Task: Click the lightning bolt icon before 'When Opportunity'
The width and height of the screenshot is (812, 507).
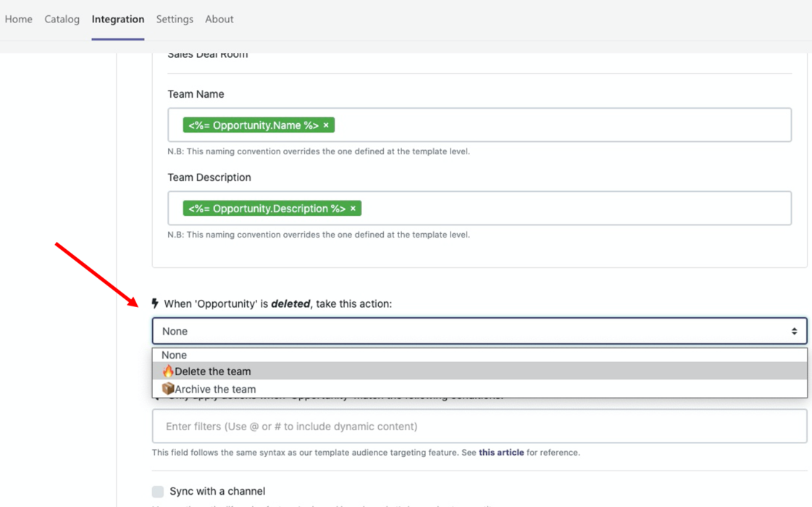Action: coord(155,303)
